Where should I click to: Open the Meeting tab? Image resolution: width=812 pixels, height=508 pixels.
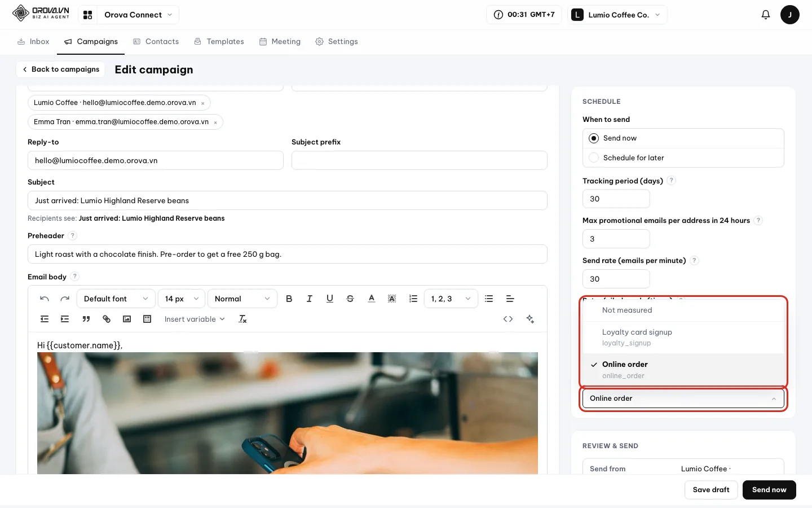[280, 42]
